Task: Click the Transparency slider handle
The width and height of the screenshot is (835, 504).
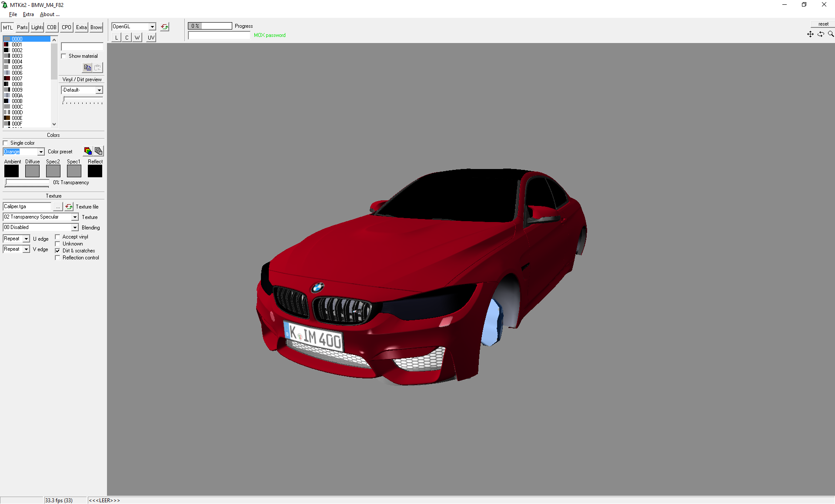Action: pos(7,183)
